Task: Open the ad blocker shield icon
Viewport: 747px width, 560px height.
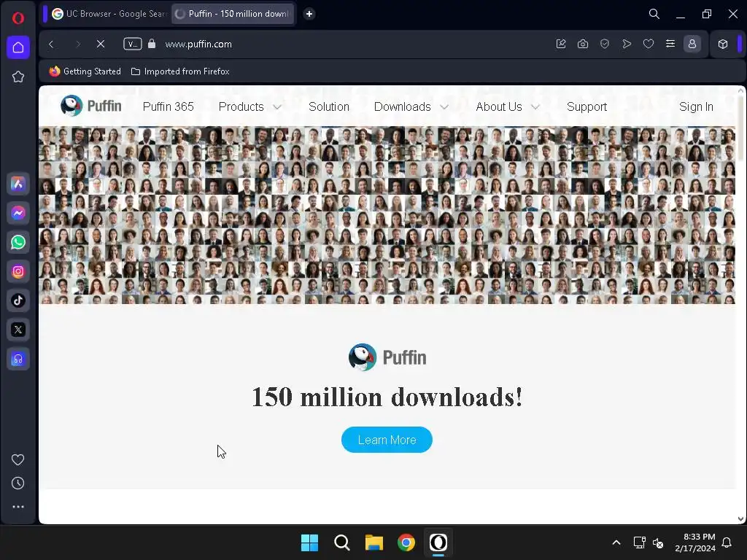Action: pyautogui.click(x=605, y=44)
